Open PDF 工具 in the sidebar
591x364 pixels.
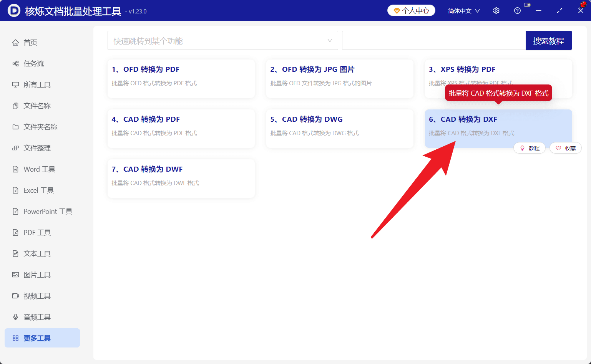[42, 232]
